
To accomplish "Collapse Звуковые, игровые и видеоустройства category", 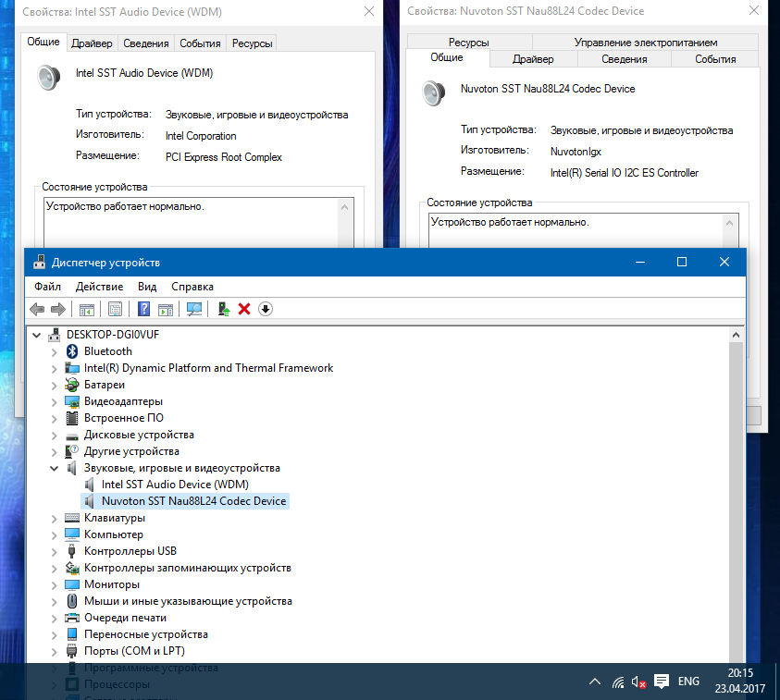I will click(x=55, y=468).
